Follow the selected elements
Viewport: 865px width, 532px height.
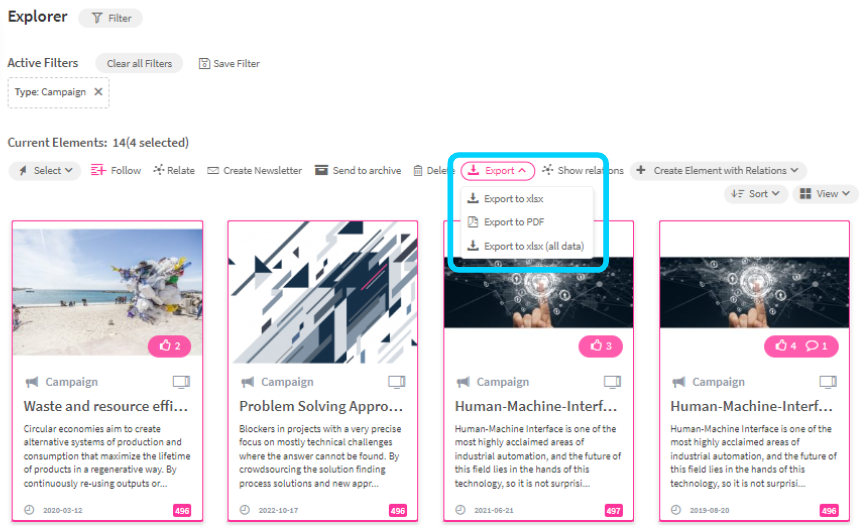pos(116,171)
